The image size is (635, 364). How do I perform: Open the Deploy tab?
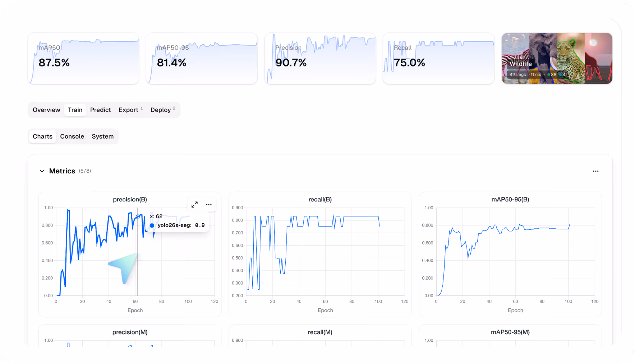(163, 110)
